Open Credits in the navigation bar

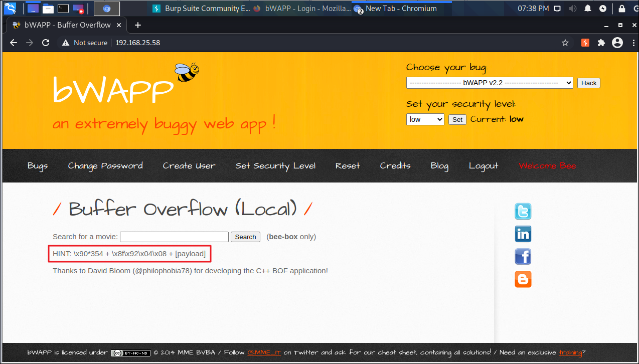(395, 166)
